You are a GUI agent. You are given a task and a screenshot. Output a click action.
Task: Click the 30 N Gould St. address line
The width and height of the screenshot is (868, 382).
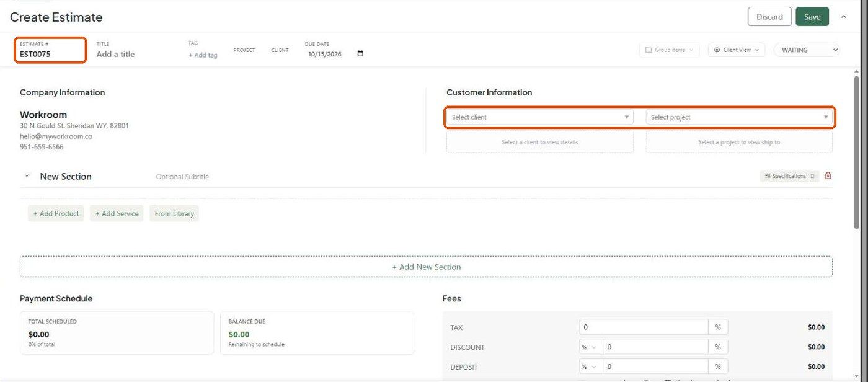(x=74, y=126)
